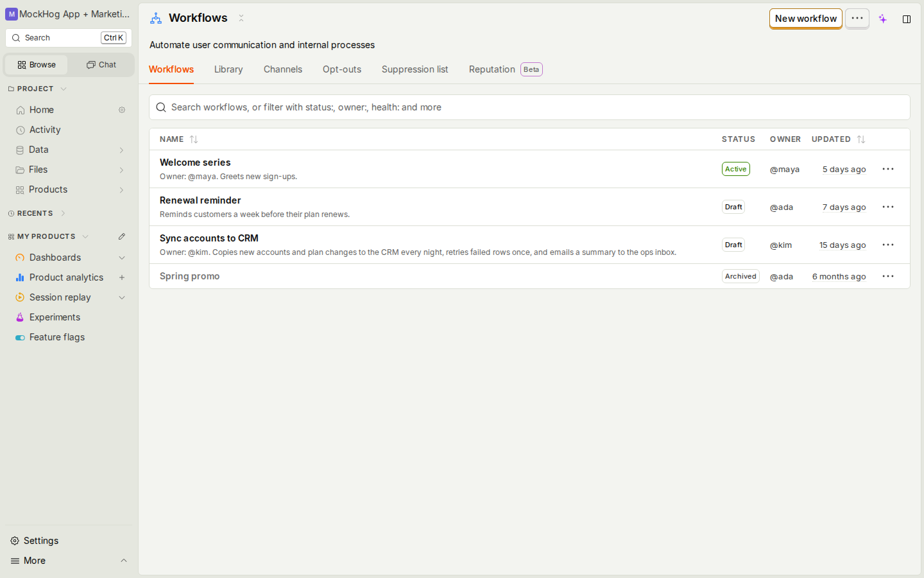Screen dimensions: 924x578
Task: Open the Library tab
Action: [x=228, y=69]
